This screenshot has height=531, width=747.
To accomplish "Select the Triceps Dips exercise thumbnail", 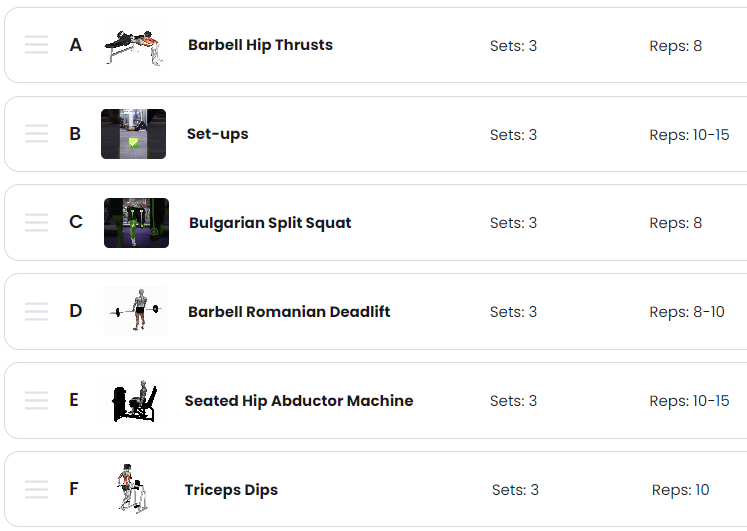I will pyautogui.click(x=133, y=489).
